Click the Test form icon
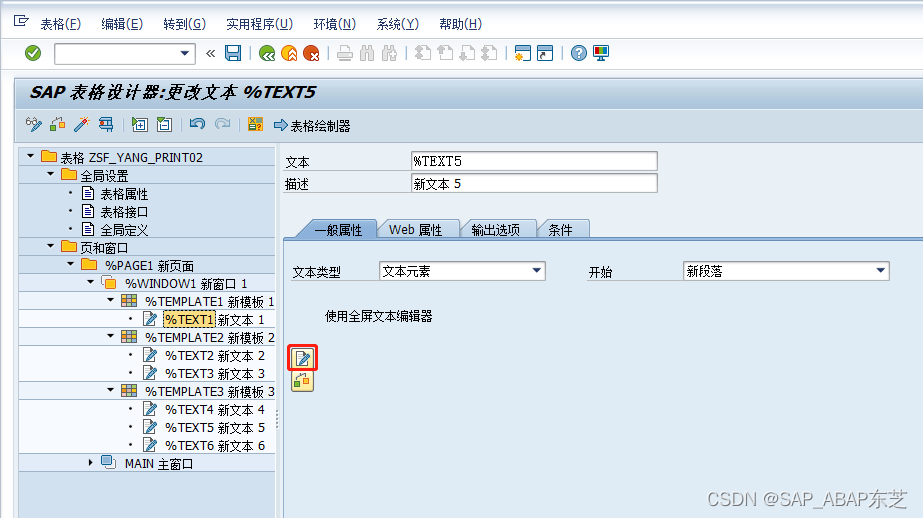This screenshot has width=923, height=518. click(106, 124)
